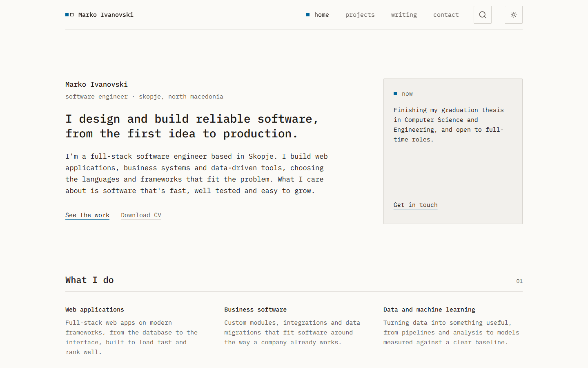
Task: Click the Data and machine learning heading
Action: pyautogui.click(x=429, y=310)
